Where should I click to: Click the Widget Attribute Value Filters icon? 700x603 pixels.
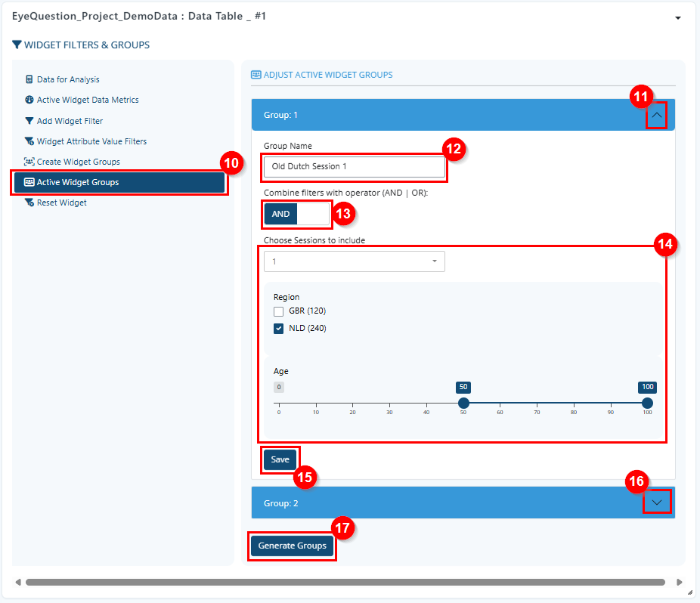[29, 141]
